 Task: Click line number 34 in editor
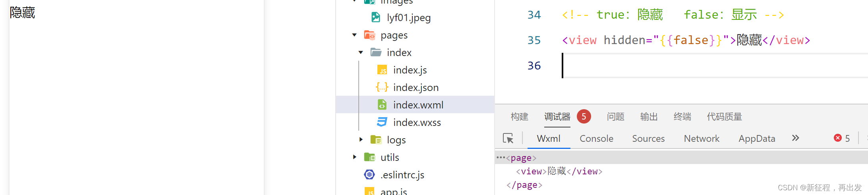[534, 15]
